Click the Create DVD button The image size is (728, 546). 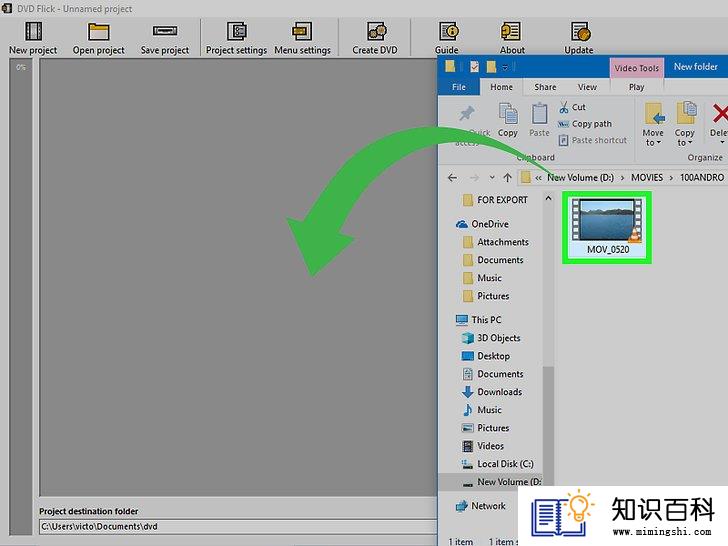[x=375, y=39]
